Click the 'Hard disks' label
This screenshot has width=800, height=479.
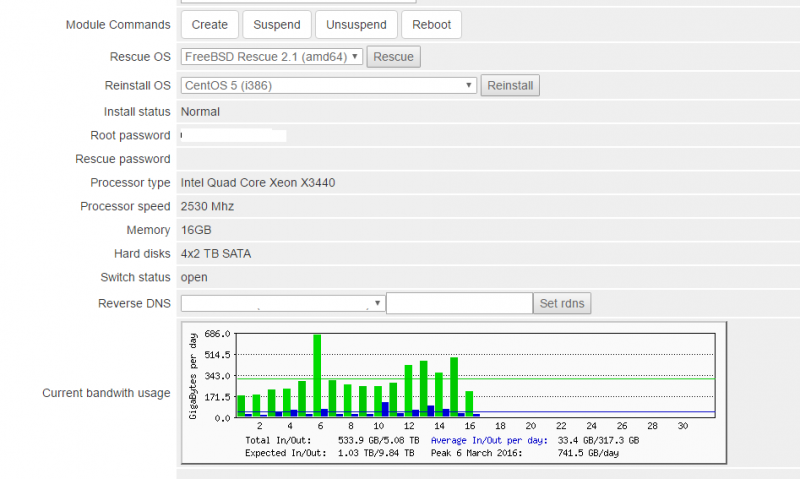pos(142,254)
